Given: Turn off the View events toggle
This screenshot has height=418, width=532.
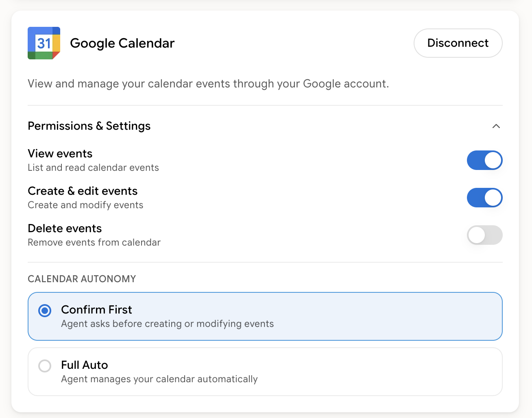Looking at the screenshot, I should 484,160.
